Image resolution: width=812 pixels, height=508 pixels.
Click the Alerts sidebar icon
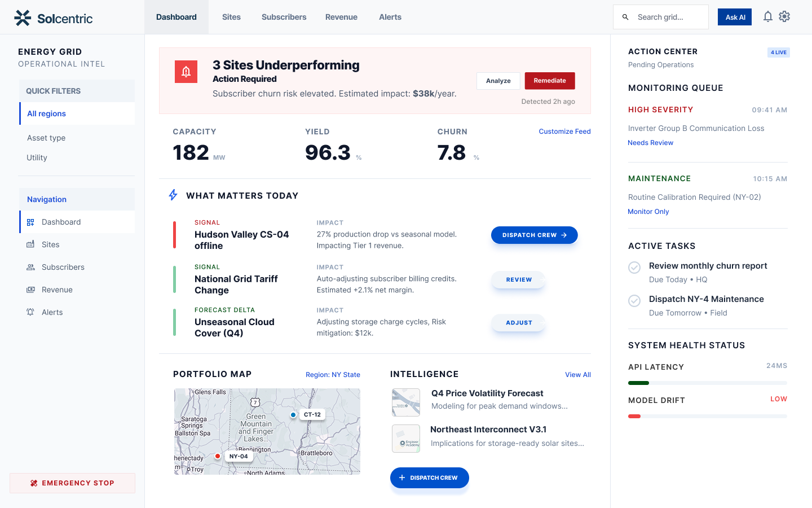[x=30, y=312]
